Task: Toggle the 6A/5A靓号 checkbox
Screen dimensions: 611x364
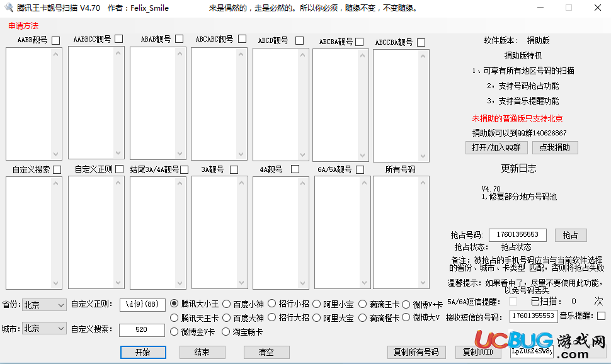Action: coord(360,169)
